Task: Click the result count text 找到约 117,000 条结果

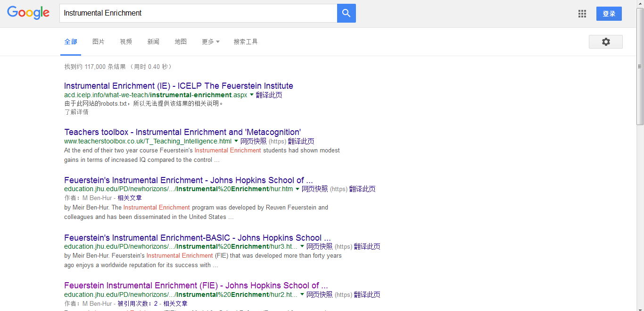Action: tap(95, 67)
